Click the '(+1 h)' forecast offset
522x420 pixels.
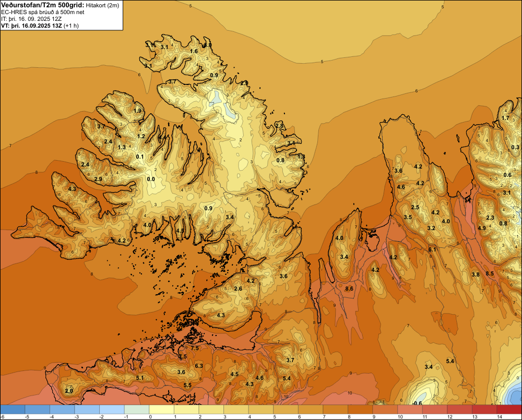coord(71,26)
